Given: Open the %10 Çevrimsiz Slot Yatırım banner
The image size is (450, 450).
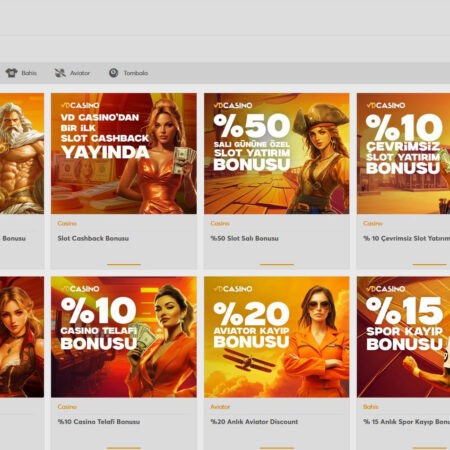Looking at the screenshot, I should (x=403, y=153).
